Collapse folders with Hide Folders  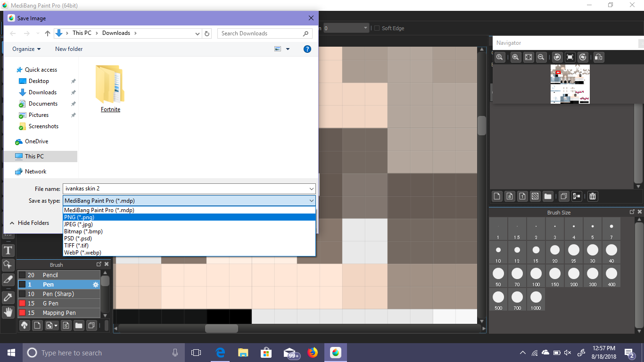point(29,223)
